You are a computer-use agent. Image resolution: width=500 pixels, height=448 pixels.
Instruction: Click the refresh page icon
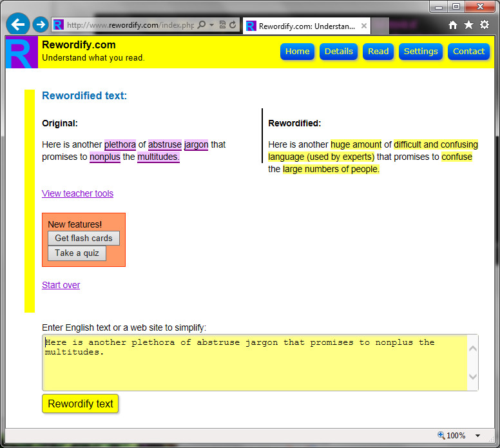click(233, 25)
